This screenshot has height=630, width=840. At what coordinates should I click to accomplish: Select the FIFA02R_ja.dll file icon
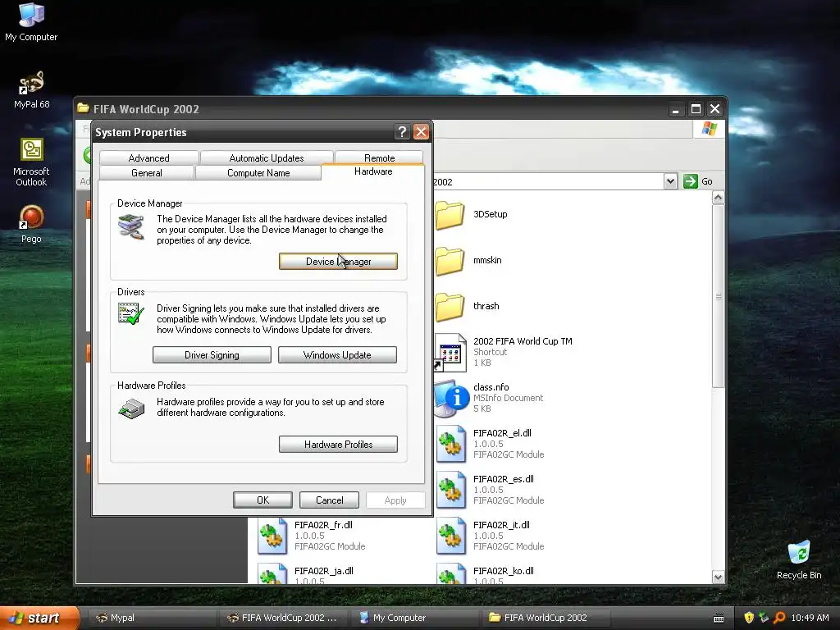click(272, 574)
